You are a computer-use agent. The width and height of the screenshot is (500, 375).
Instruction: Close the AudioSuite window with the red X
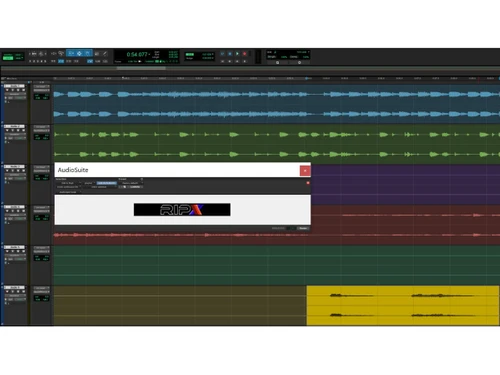click(x=305, y=170)
